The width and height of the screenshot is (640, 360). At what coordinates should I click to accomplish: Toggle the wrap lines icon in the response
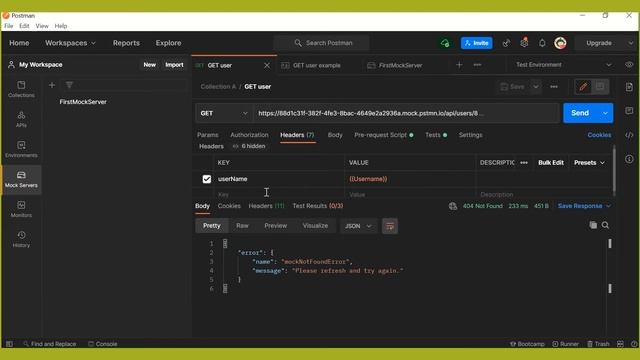(390, 226)
